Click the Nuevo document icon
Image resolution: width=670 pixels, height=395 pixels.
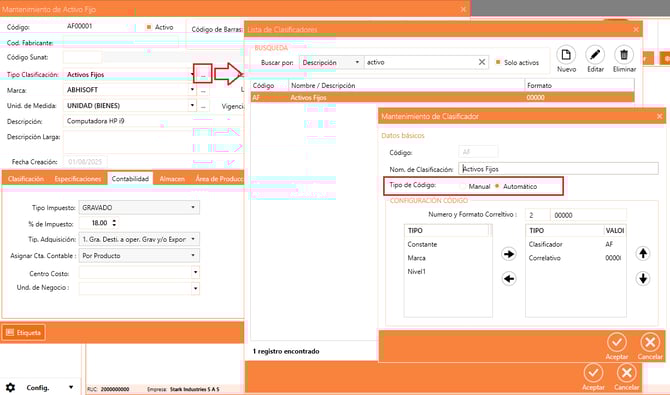566,55
